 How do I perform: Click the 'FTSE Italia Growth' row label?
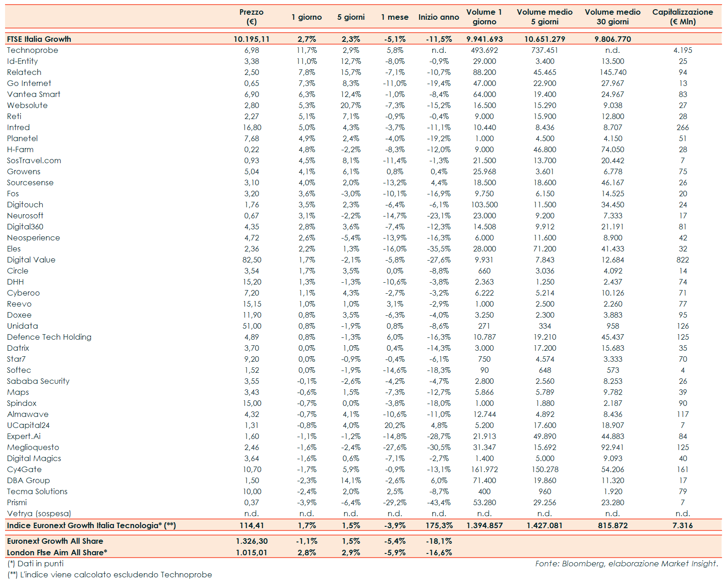click(39, 39)
